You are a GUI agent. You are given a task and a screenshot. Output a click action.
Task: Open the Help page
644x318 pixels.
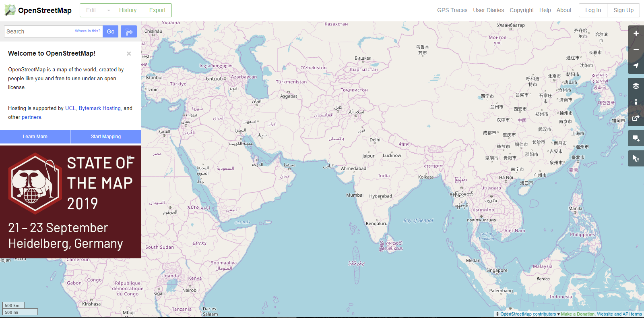click(545, 10)
